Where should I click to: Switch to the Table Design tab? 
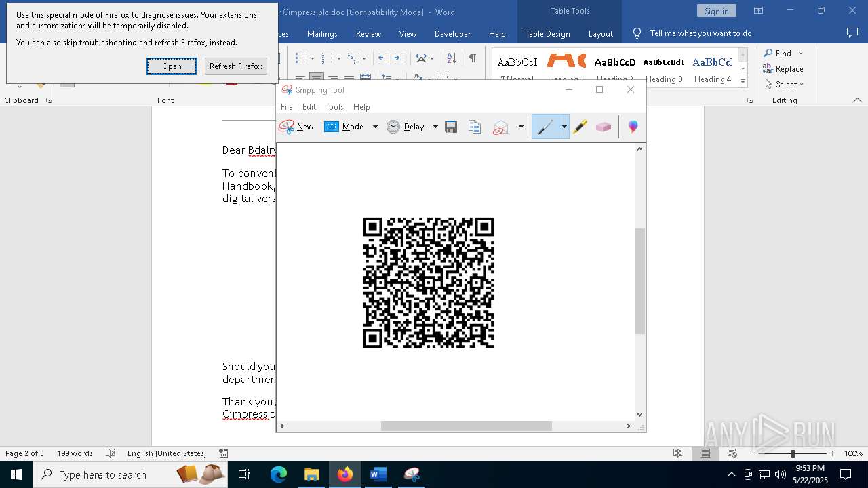pyautogui.click(x=547, y=33)
